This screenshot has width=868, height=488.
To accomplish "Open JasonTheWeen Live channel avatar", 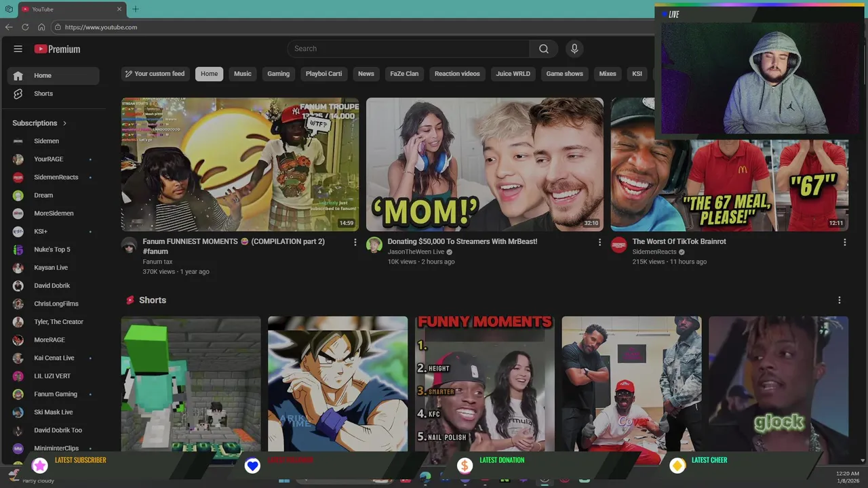I will 374,245.
